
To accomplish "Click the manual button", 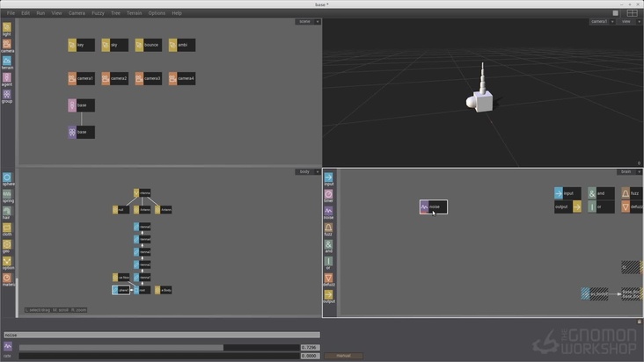I will [343, 356].
